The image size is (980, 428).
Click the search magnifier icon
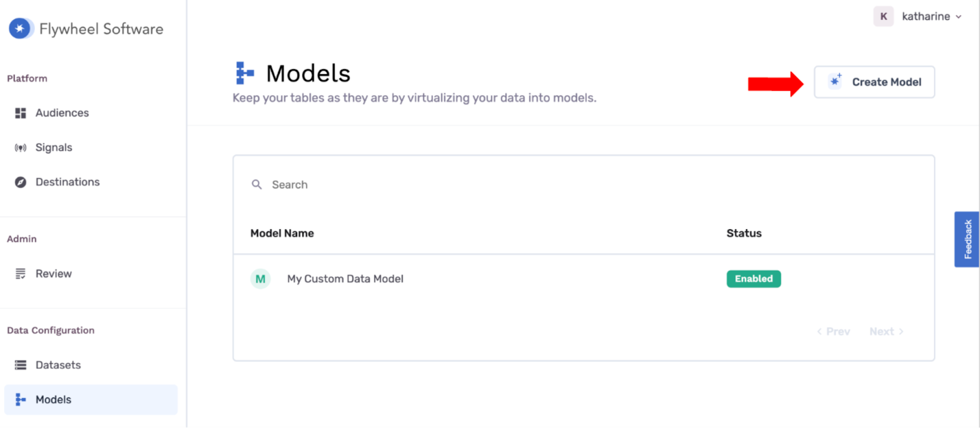click(257, 185)
